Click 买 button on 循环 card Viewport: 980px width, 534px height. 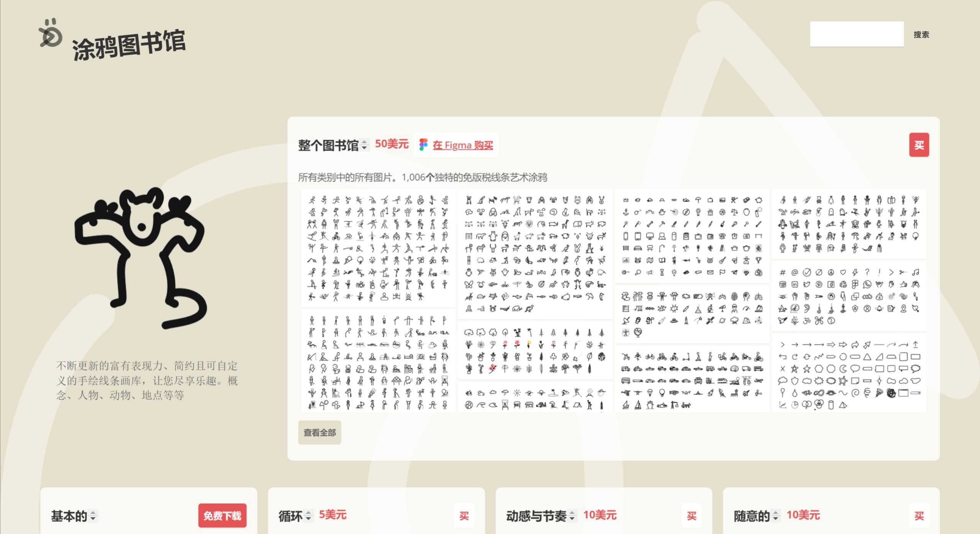[464, 516]
